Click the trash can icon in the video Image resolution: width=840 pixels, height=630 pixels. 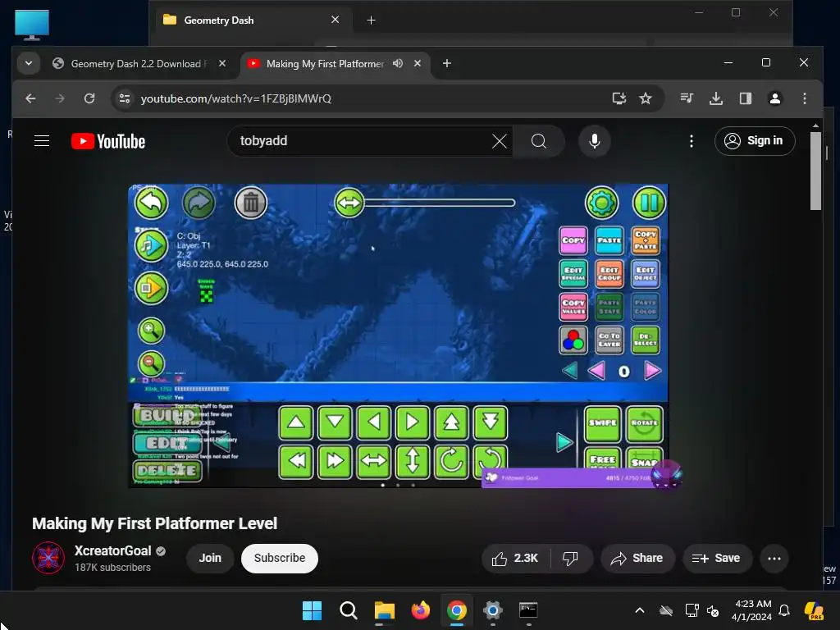click(x=251, y=203)
